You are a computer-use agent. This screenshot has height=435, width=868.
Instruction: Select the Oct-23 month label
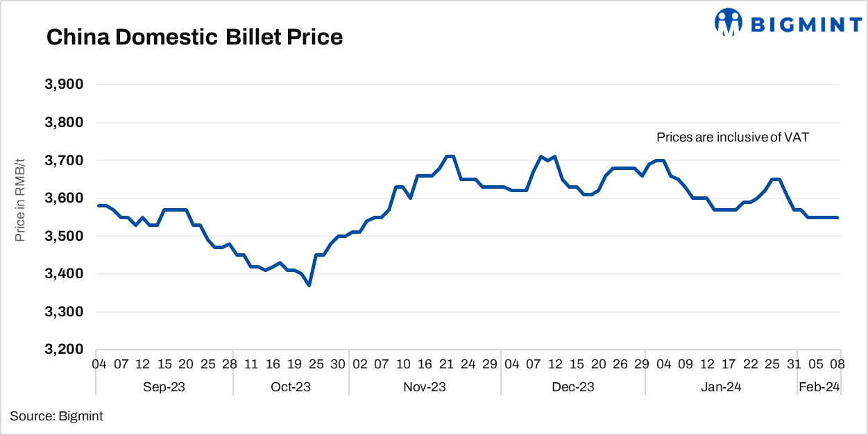pyautogui.click(x=291, y=386)
